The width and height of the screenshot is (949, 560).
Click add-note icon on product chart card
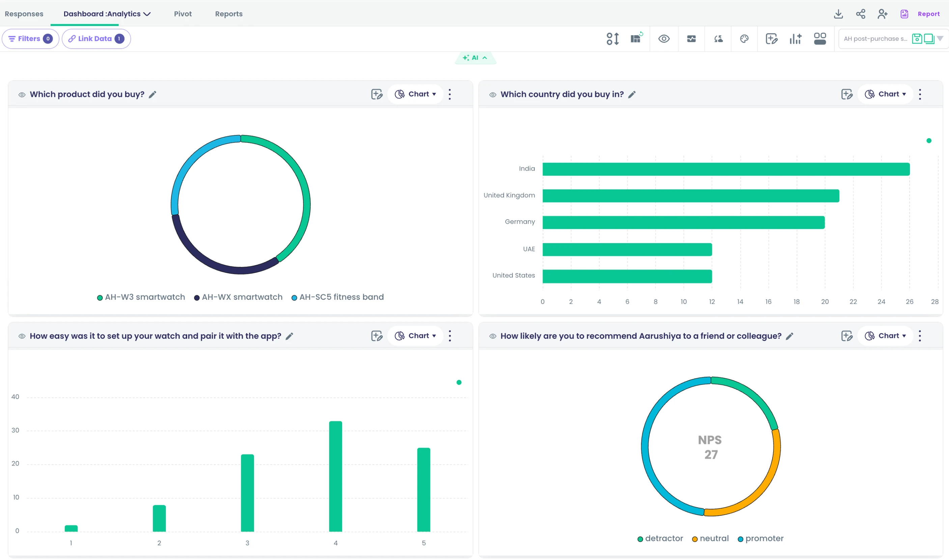coord(377,94)
